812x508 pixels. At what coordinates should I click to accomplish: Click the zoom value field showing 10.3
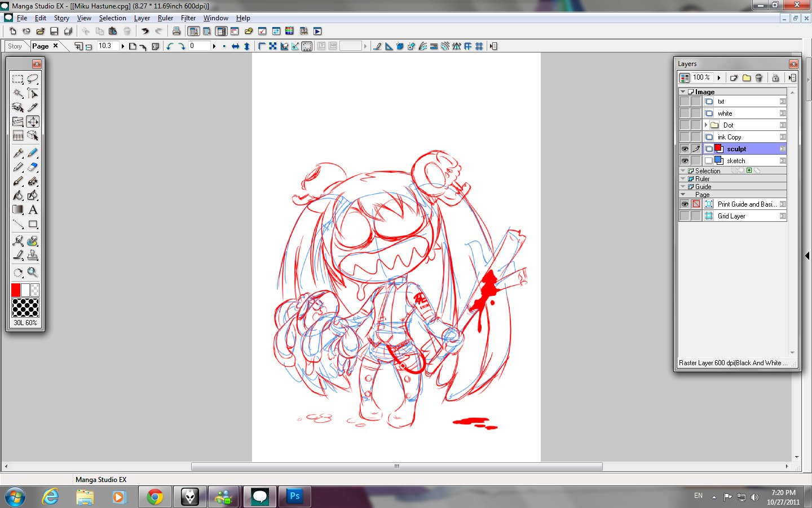pyautogui.click(x=107, y=46)
